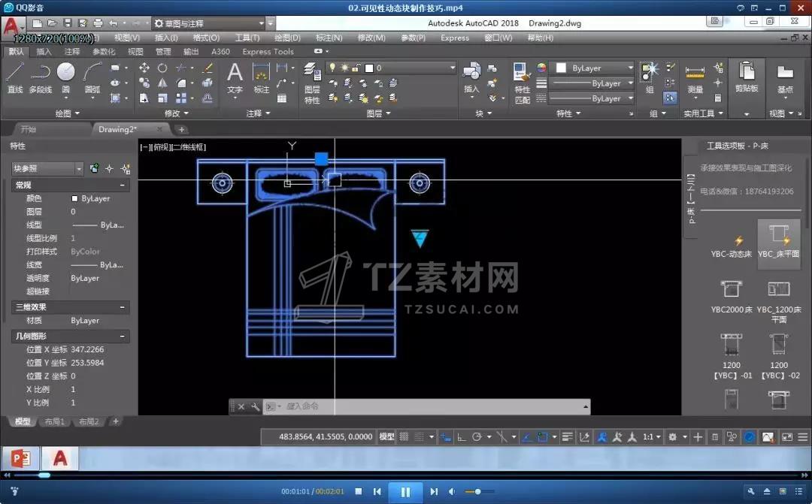812x504 pixels.
Task: Pause the video playback
Action: point(405,492)
